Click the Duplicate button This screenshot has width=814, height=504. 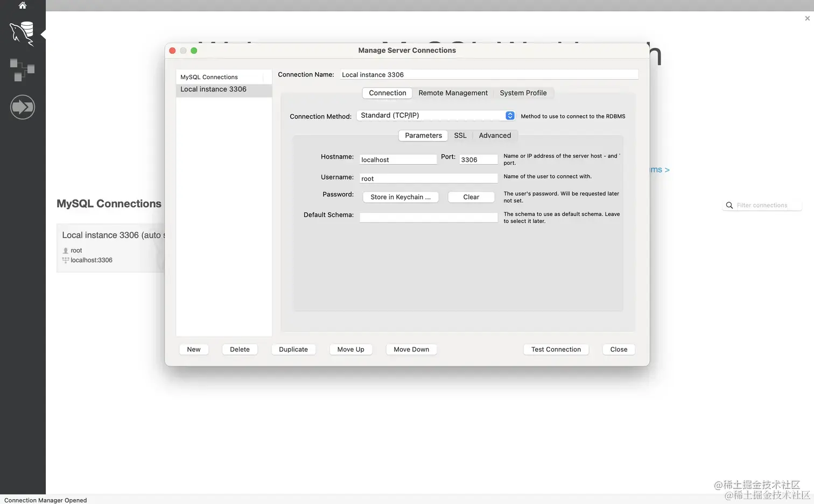(293, 350)
